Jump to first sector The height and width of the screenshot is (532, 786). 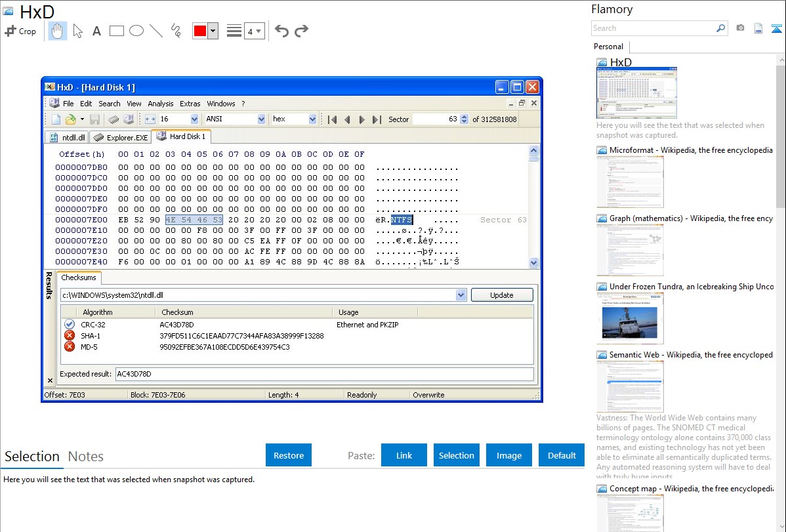tap(332, 119)
